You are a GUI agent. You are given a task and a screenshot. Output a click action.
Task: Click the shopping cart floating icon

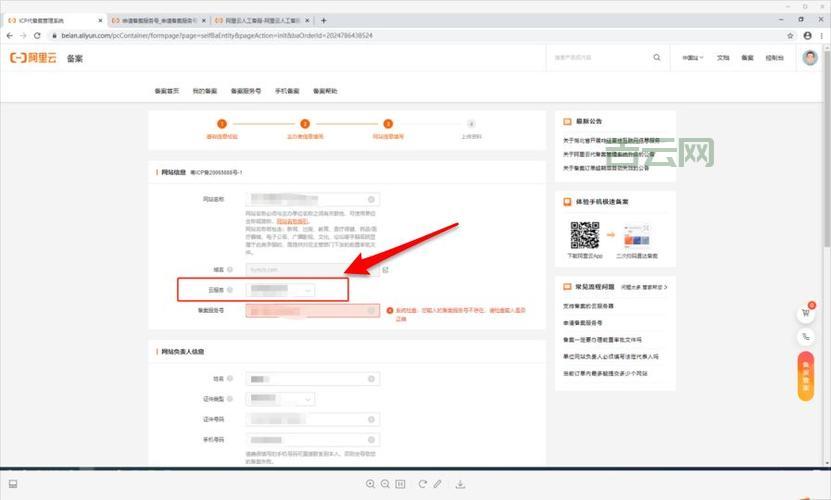tap(805, 313)
